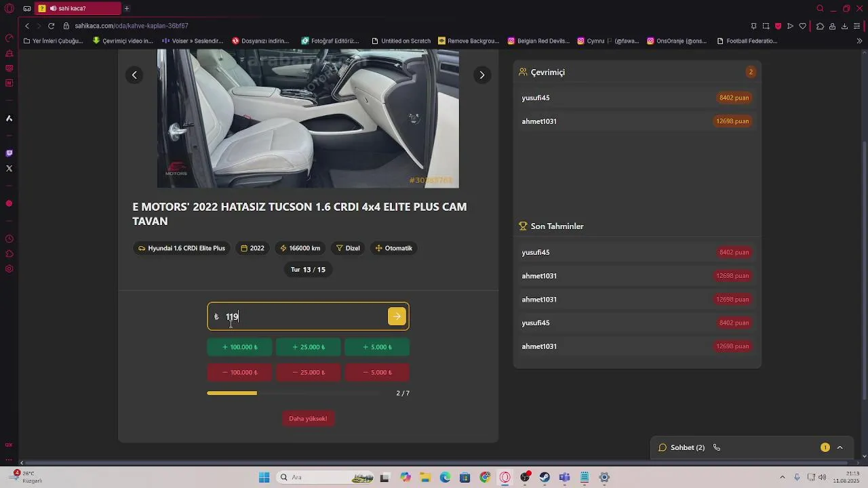Screen dimensions: 868x488
Task: Take a snapshot with the capture icon
Action: (x=766, y=26)
